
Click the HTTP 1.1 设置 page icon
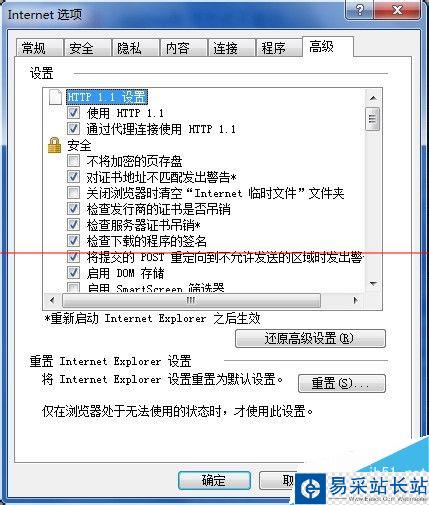click(x=55, y=97)
